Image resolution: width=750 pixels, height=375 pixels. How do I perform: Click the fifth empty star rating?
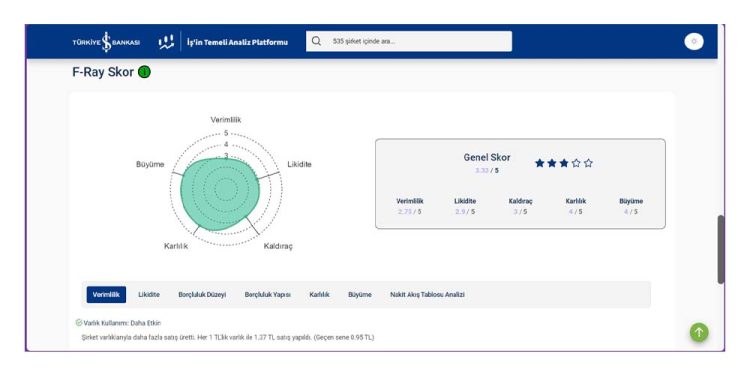tap(588, 163)
